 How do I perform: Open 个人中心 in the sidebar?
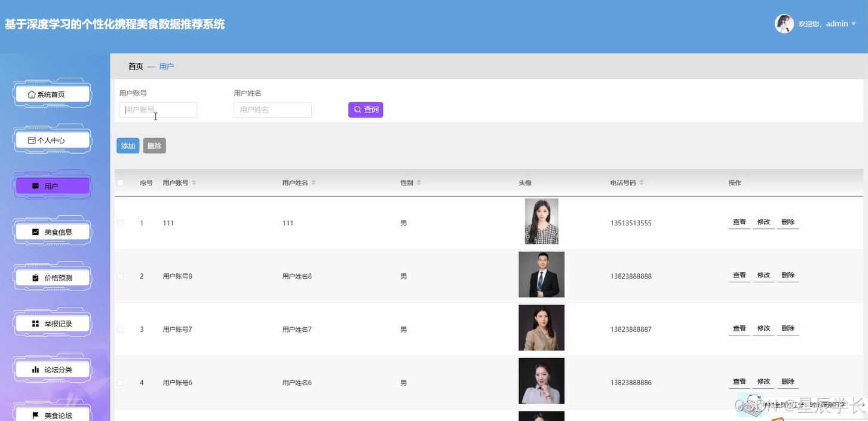[x=52, y=141]
